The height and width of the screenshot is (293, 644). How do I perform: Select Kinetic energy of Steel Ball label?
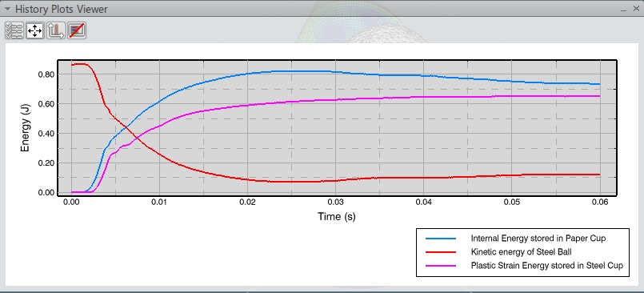pyautogui.click(x=521, y=252)
